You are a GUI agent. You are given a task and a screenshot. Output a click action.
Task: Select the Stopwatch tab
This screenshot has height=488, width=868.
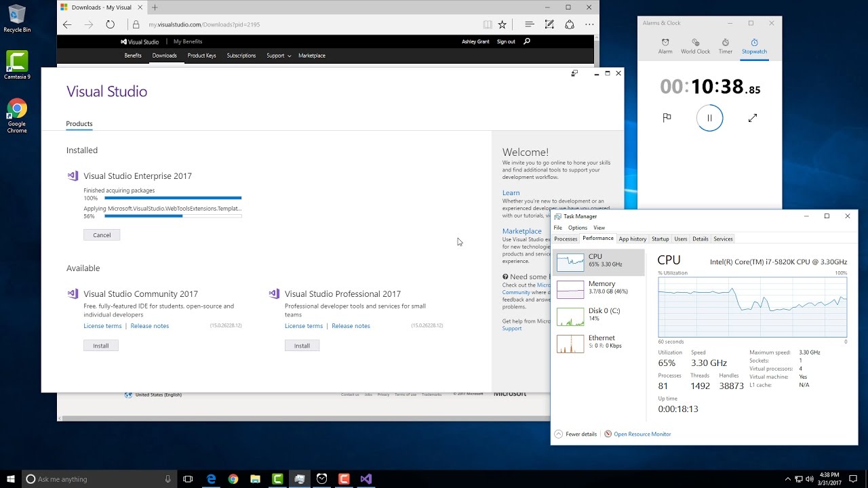[754, 46]
